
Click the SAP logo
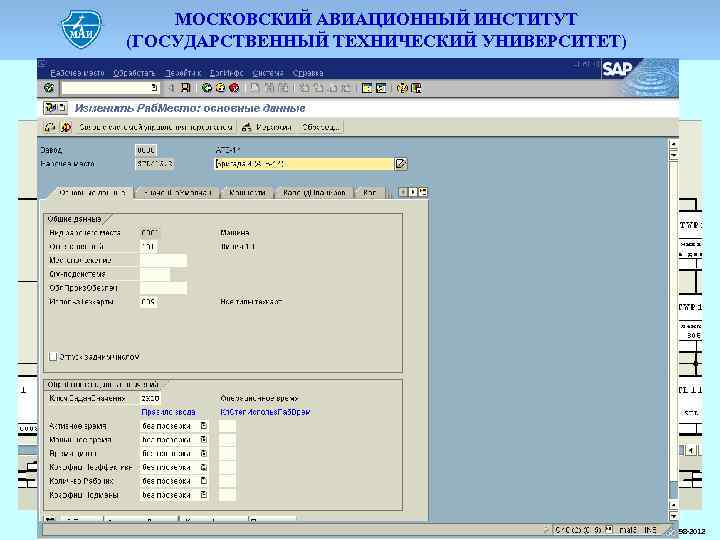[618, 69]
